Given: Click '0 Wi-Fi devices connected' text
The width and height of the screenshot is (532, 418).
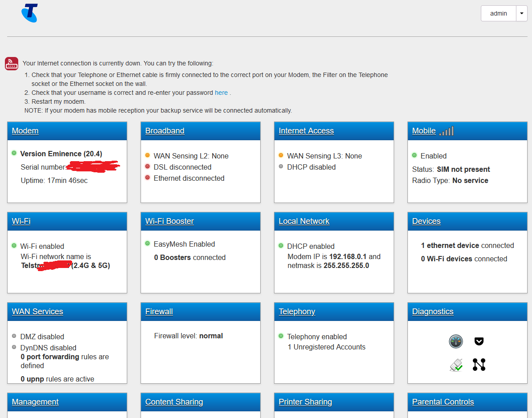Looking at the screenshot, I should 464,259.
